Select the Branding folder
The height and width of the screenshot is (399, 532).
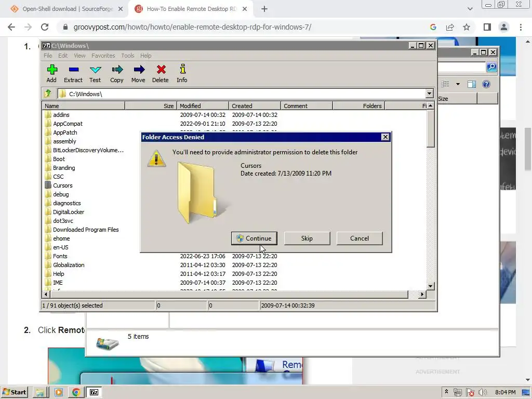click(x=64, y=168)
